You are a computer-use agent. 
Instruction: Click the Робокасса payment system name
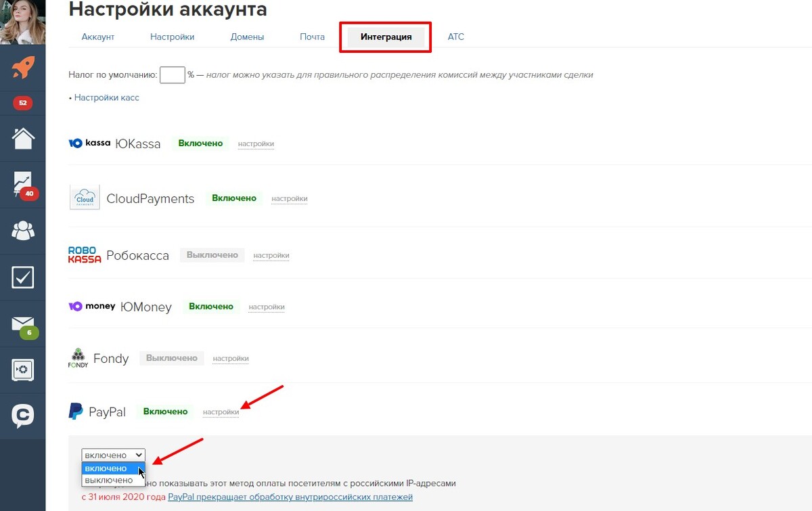[137, 256]
